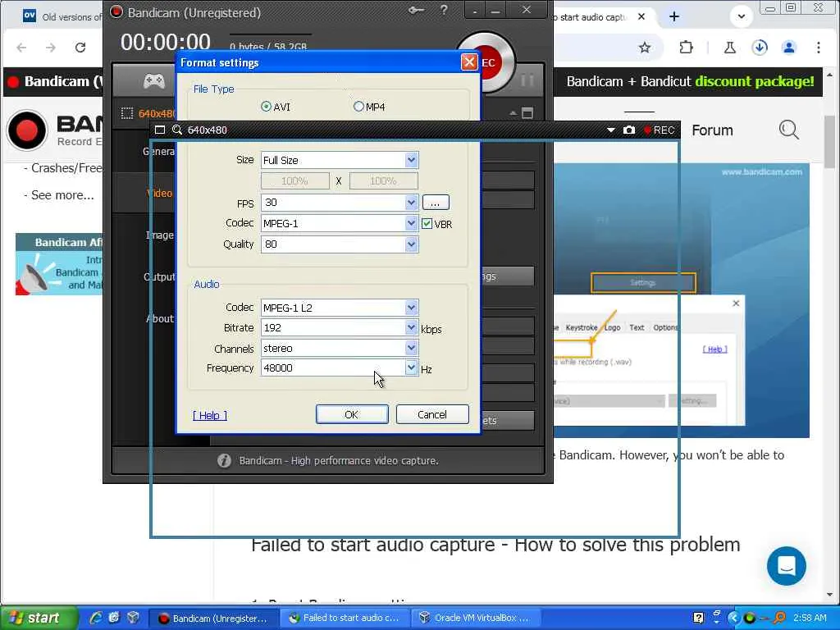This screenshot has width=840, height=630.
Task: Click the FPS ellipsis button
Action: (436, 203)
